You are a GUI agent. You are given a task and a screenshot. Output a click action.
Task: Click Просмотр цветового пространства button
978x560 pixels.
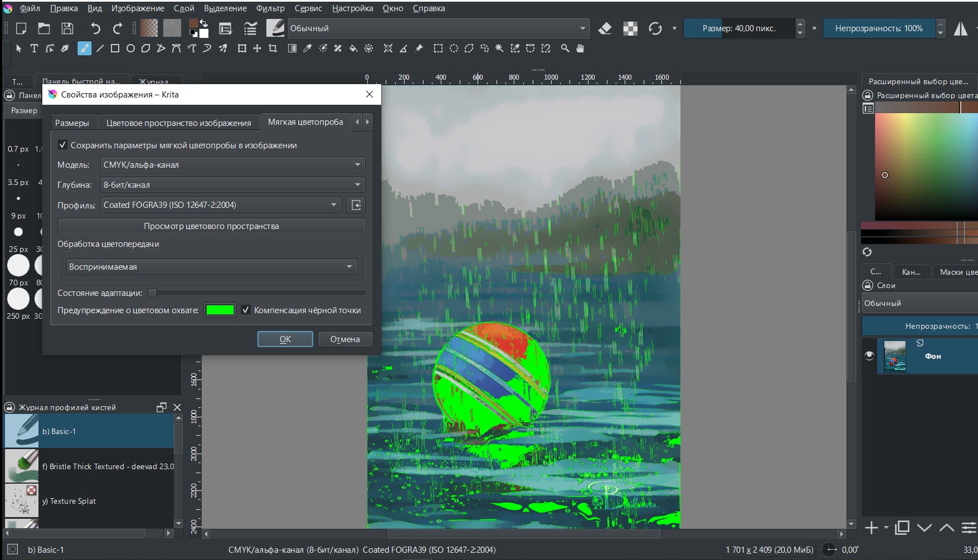[x=211, y=226]
